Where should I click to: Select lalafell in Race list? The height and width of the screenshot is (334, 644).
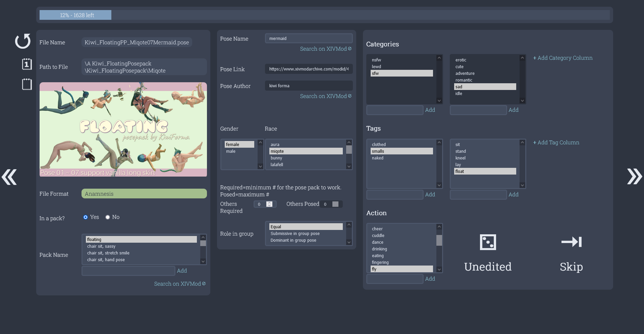(x=306, y=164)
